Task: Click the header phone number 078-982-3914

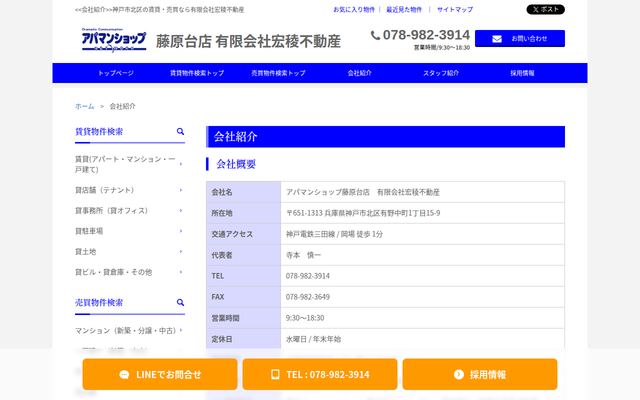Action: pyautogui.click(x=426, y=35)
